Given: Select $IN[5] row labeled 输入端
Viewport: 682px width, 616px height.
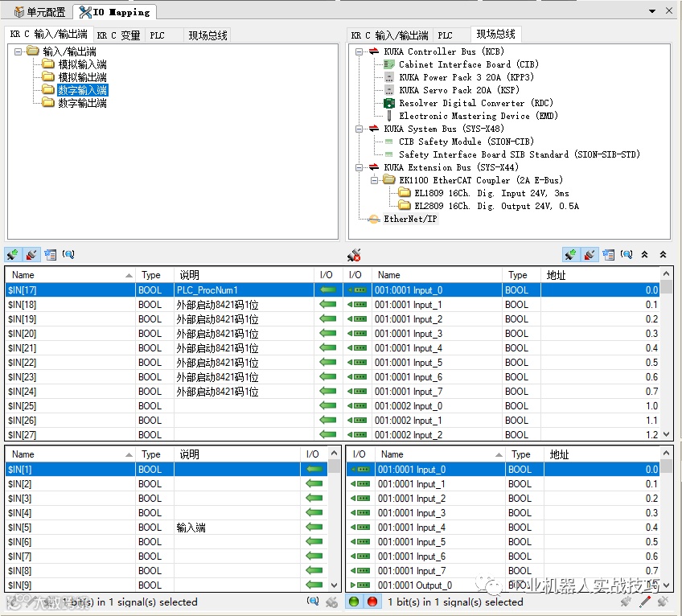Looking at the screenshot, I should point(166,528).
